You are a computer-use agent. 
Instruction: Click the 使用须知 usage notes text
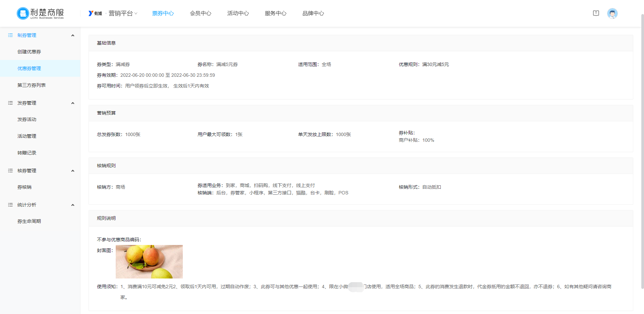tap(366, 292)
